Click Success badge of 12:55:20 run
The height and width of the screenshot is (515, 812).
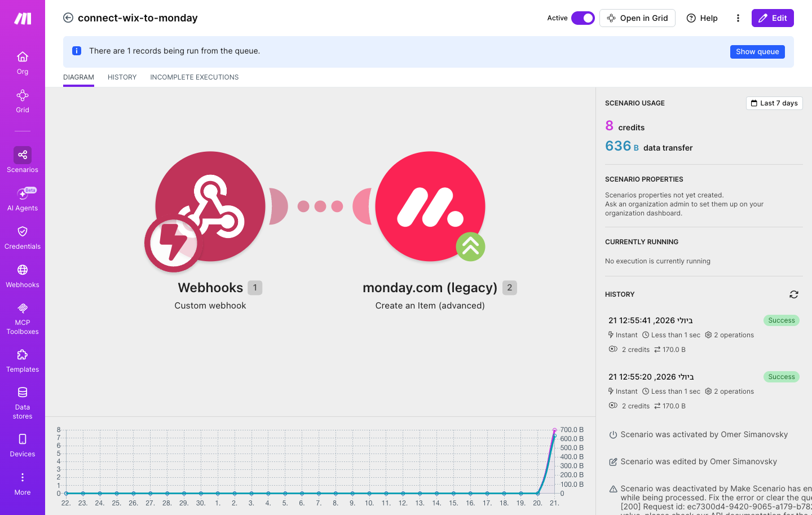pos(782,377)
